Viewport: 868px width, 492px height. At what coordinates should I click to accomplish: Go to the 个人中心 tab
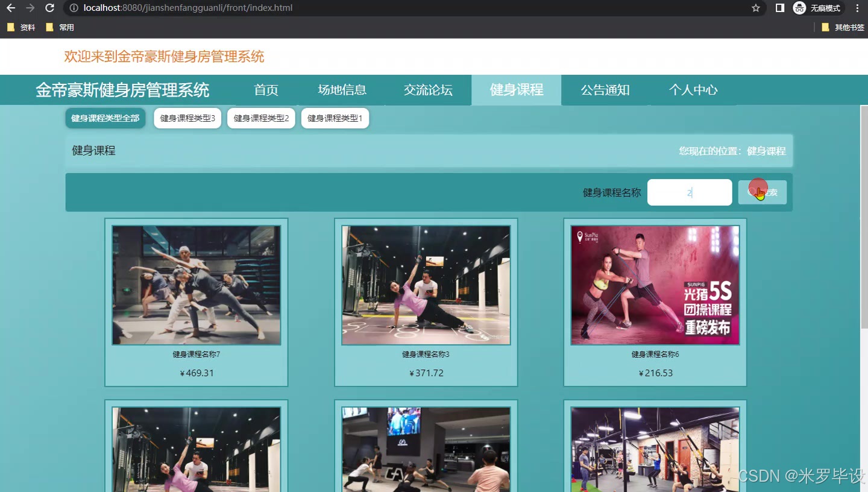pos(693,90)
